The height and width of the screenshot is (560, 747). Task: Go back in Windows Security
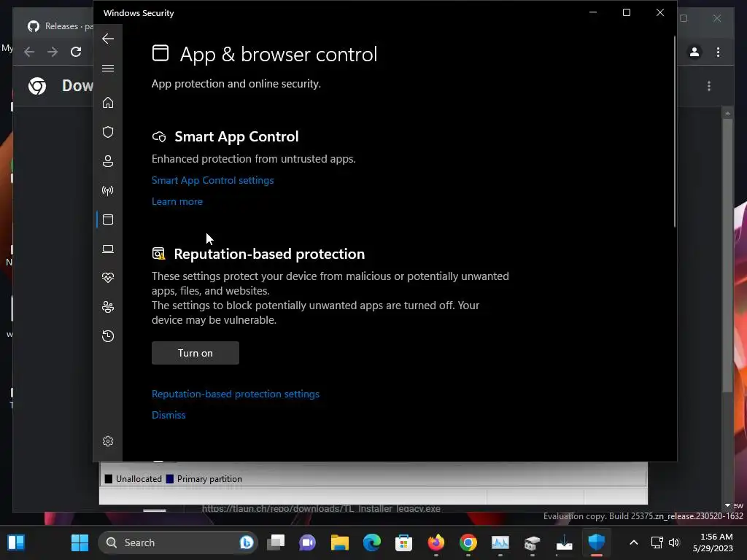[108, 39]
